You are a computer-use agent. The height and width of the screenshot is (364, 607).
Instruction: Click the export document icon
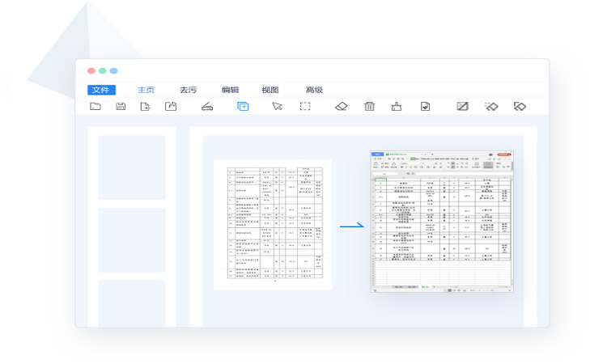pos(145,107)
